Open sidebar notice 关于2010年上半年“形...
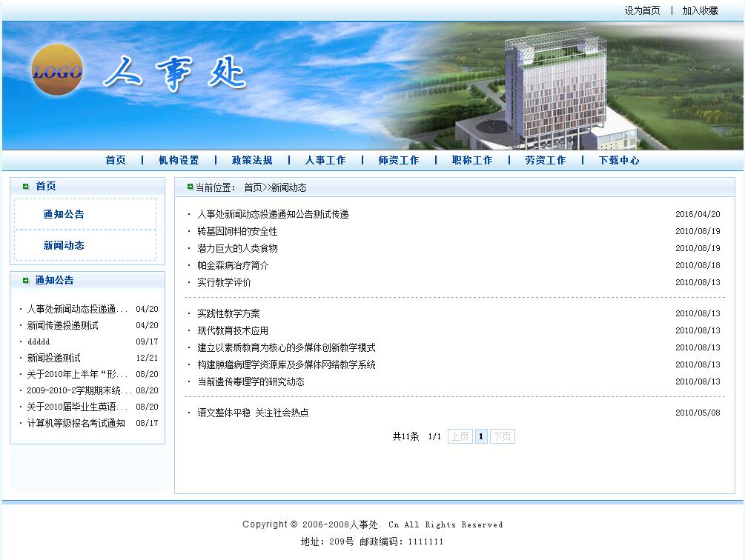The height and width of the screenshot is (560, 745). [x=77, y=374]
